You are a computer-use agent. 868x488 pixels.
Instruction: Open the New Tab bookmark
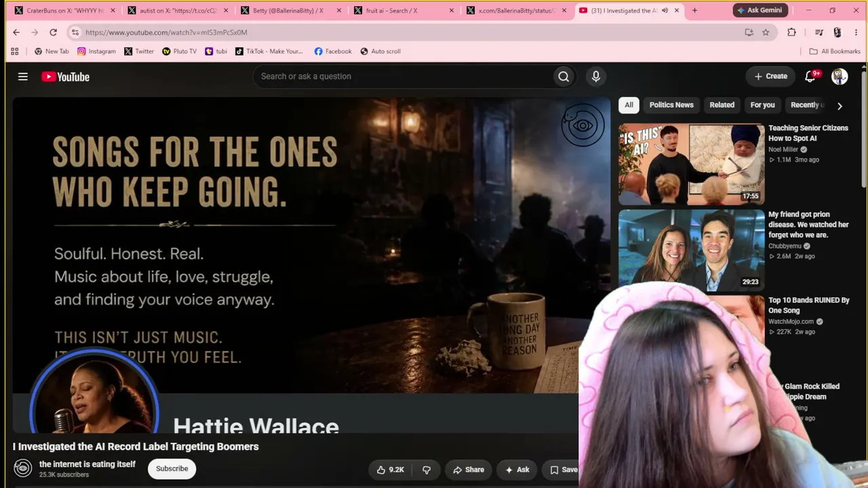pos(52,51)
